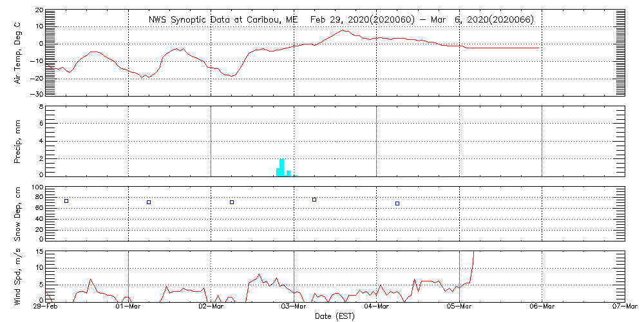Click the snow depth square marker after 01-Mar

coord(149,202)
